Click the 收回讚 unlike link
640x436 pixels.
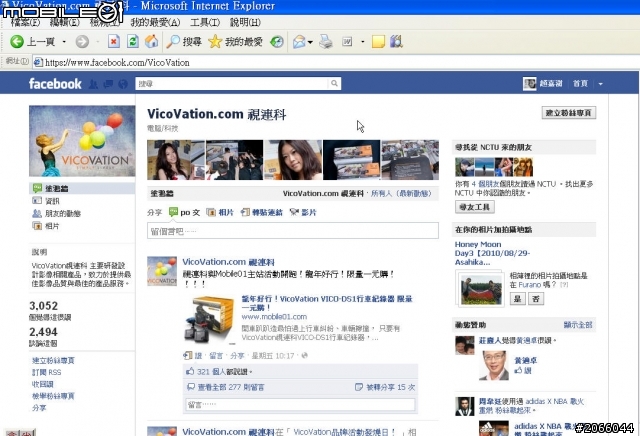[42, 384]
